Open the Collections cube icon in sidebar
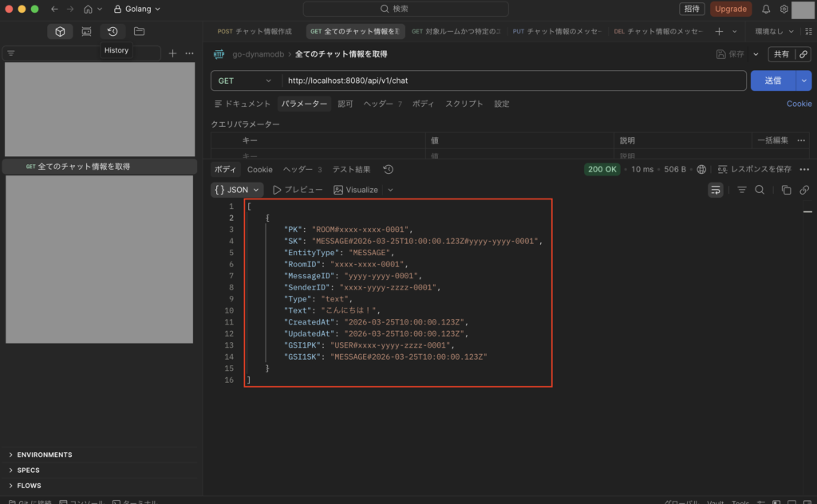 (60, 31)
